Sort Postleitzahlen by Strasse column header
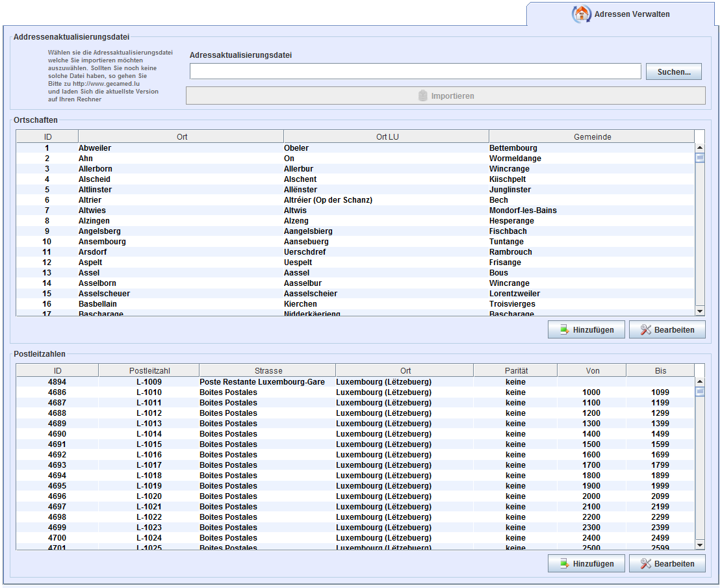722x588 pixels. click(268, 371)
